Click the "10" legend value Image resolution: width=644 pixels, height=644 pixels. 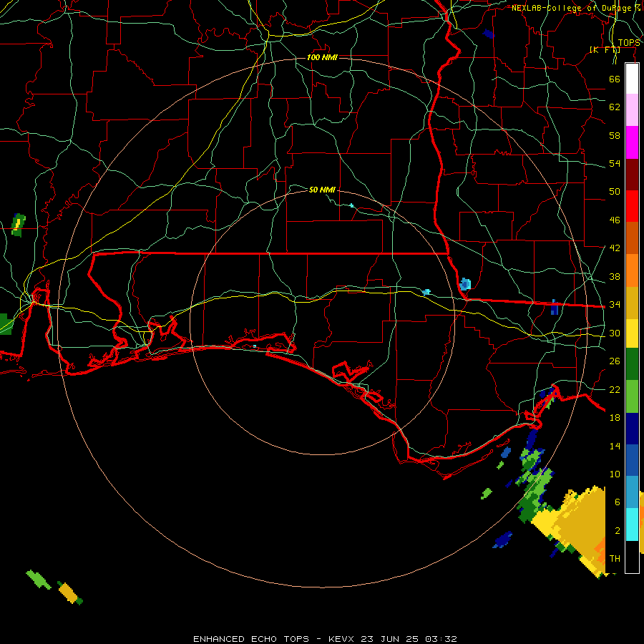[615, 474]
